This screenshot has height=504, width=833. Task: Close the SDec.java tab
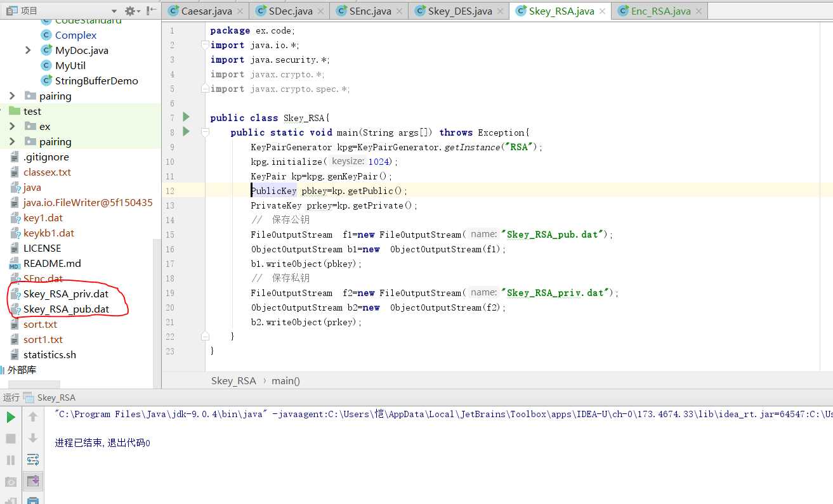pos(320,11)
